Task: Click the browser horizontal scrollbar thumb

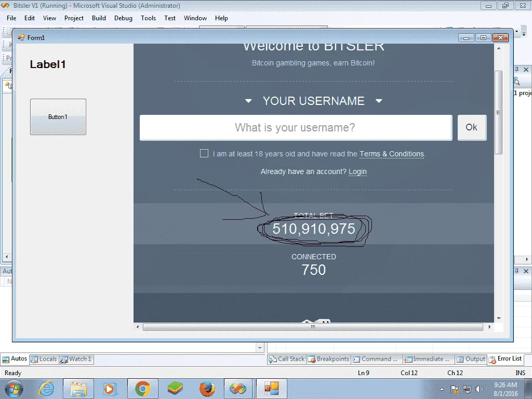Action: [313, 327]
